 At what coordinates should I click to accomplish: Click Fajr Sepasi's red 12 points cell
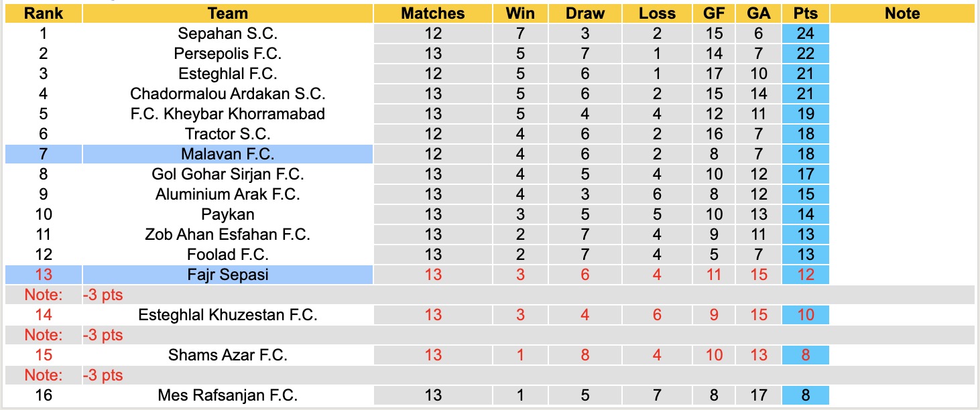[805, 275]
